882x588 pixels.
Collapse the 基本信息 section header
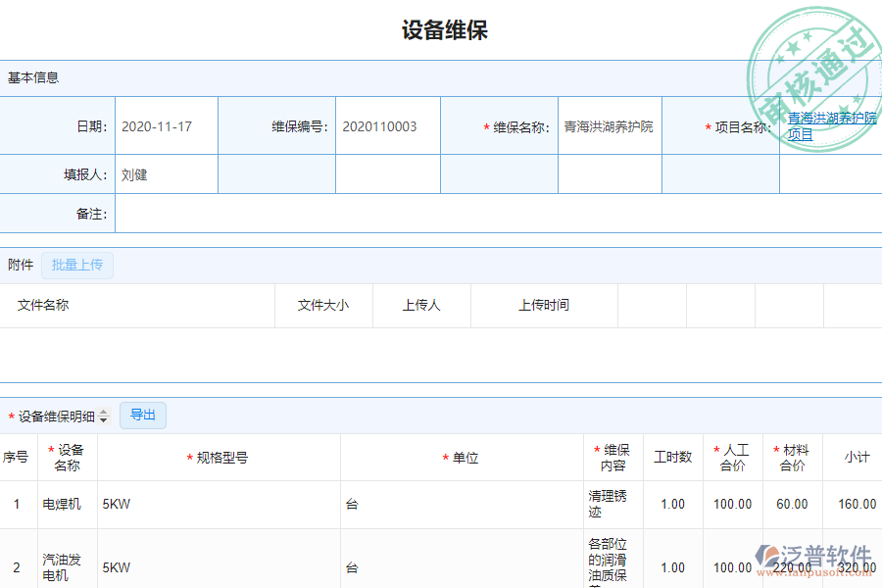click(27, 76)
